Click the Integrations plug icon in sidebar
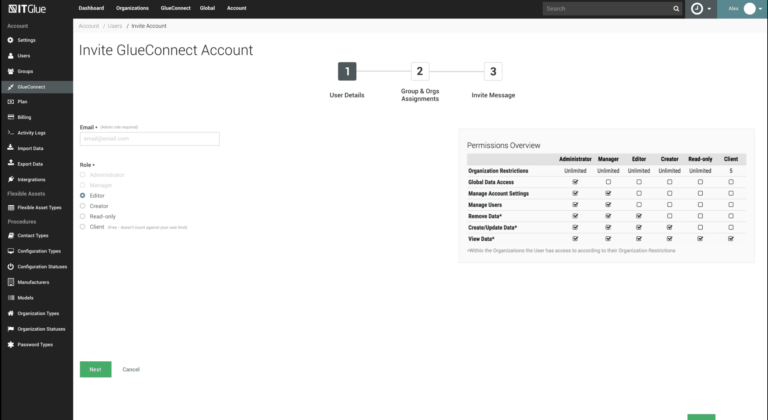The width and height of the screenshot is (768, 420). click(x=10, y=179)
